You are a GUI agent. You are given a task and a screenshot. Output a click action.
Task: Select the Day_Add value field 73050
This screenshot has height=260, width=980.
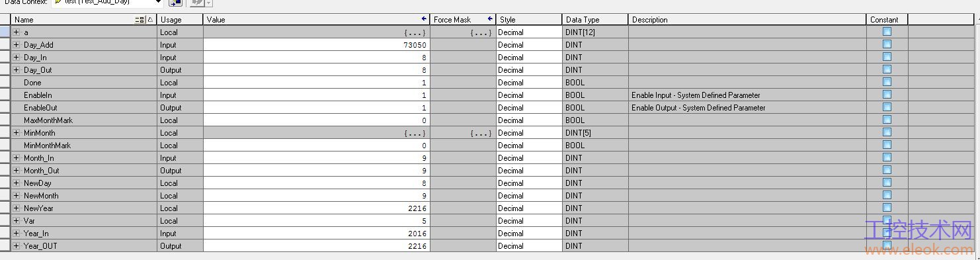[317, 44]
